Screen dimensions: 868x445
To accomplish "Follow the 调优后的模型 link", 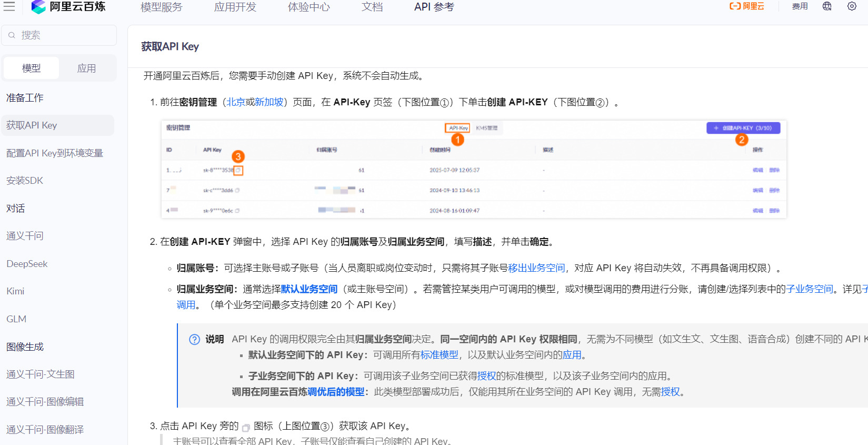I will tap(336, 392).
